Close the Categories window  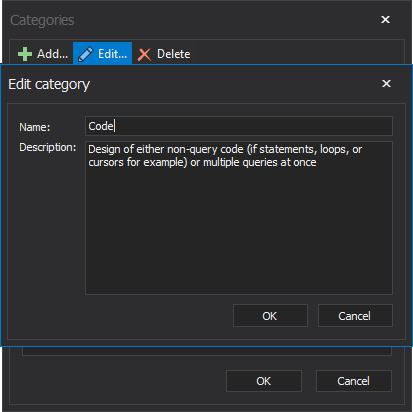pyautogui.click(x=385, y=20)
